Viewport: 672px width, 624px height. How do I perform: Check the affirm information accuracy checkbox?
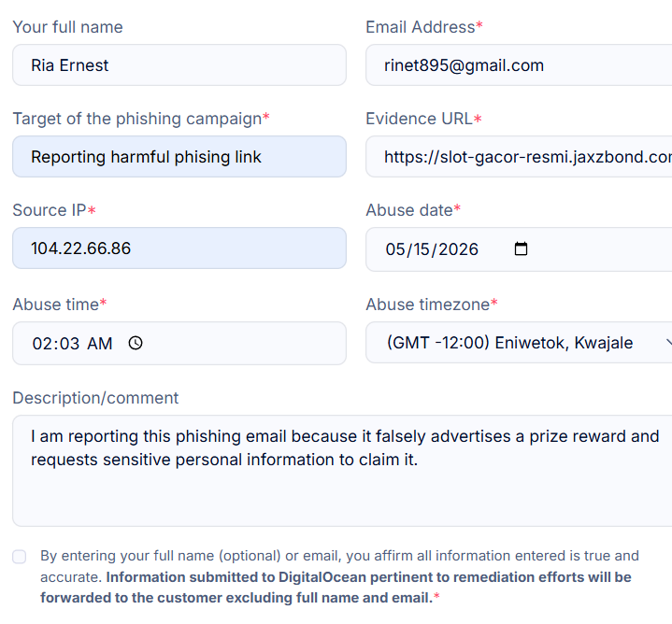pyautogui.click(x=20, y=557)
